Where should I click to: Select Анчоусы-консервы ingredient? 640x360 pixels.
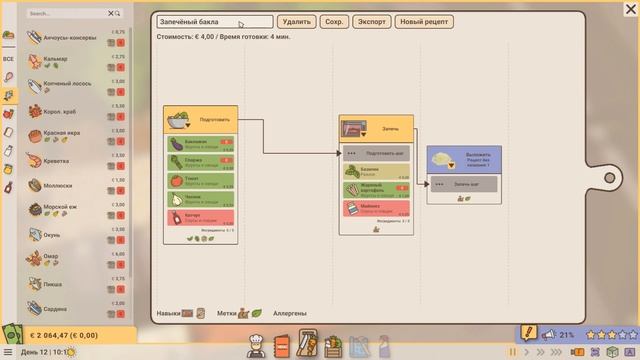(76, 38)
